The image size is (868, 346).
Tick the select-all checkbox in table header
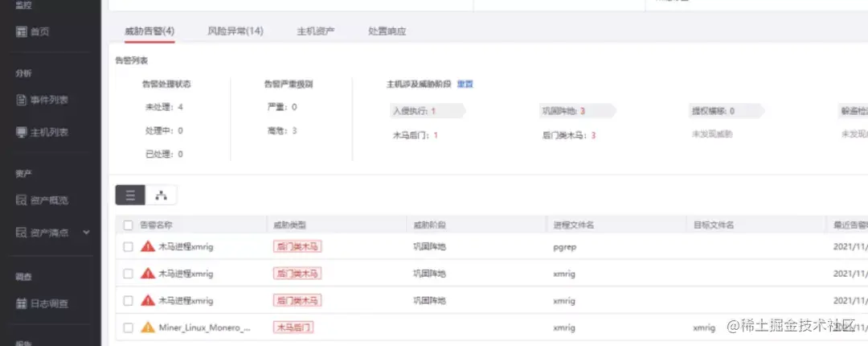click(128, 225)
